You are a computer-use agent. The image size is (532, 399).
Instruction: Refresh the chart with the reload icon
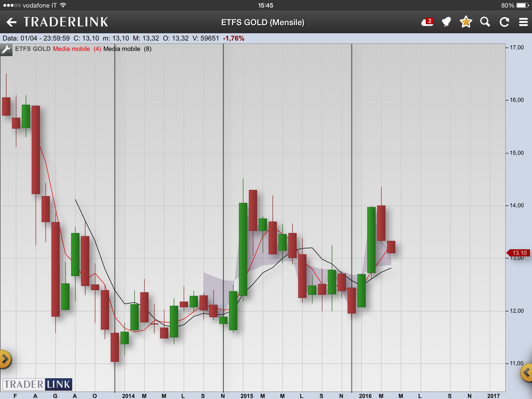504,22
